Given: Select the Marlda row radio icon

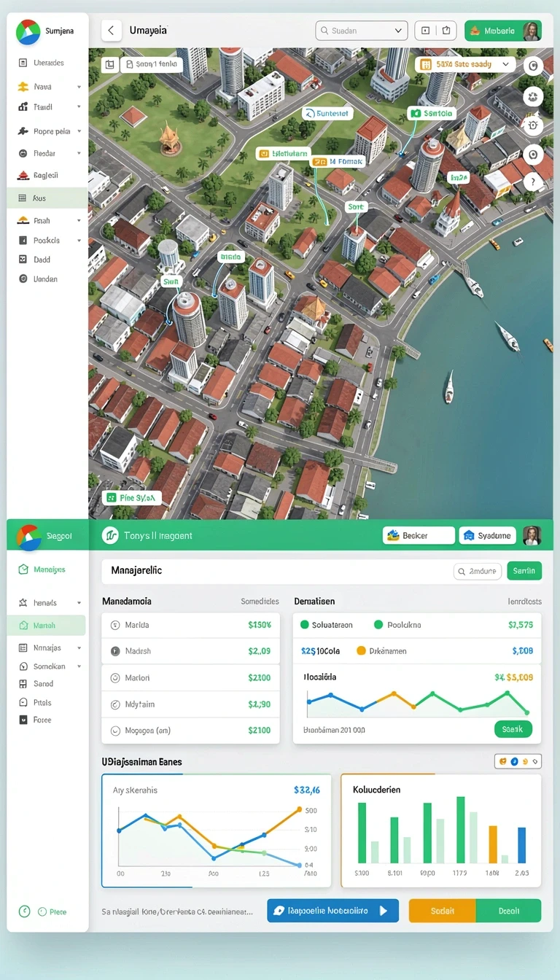Looking at the screenshot, I should (114, 626).
